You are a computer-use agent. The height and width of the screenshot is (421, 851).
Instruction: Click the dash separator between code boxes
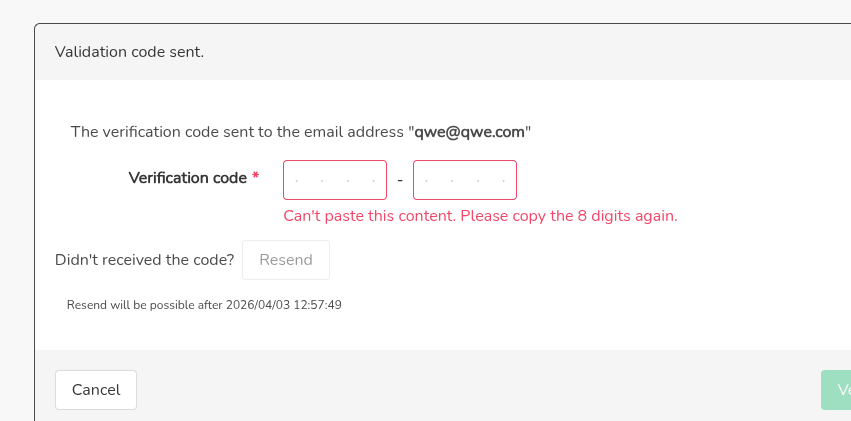click(400, 180)
